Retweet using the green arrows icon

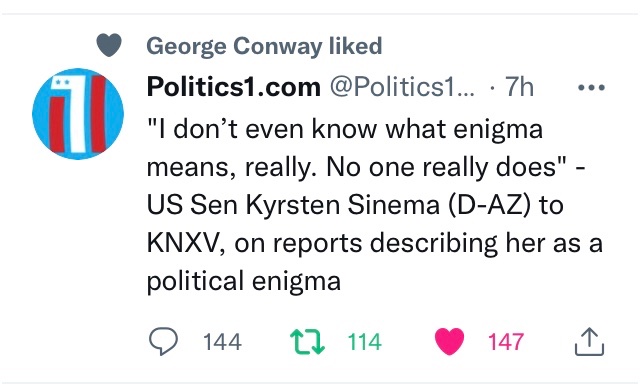tap(307, 342)
